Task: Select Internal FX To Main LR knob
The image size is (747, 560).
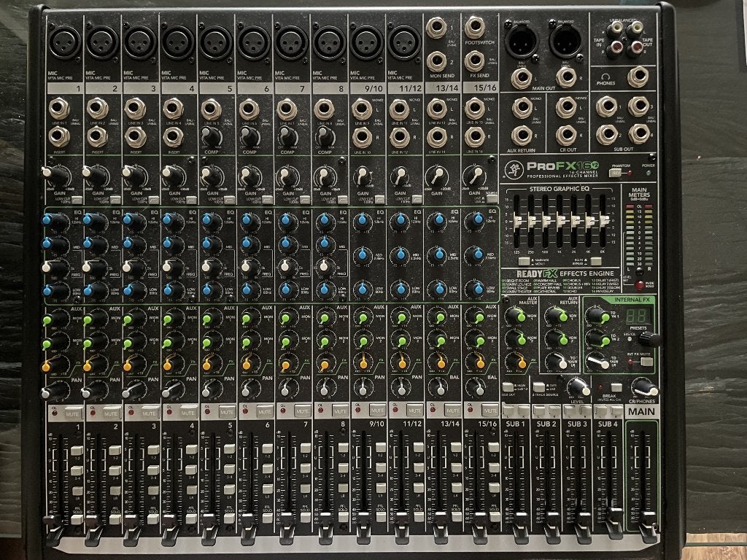Action: click(596, 361)
